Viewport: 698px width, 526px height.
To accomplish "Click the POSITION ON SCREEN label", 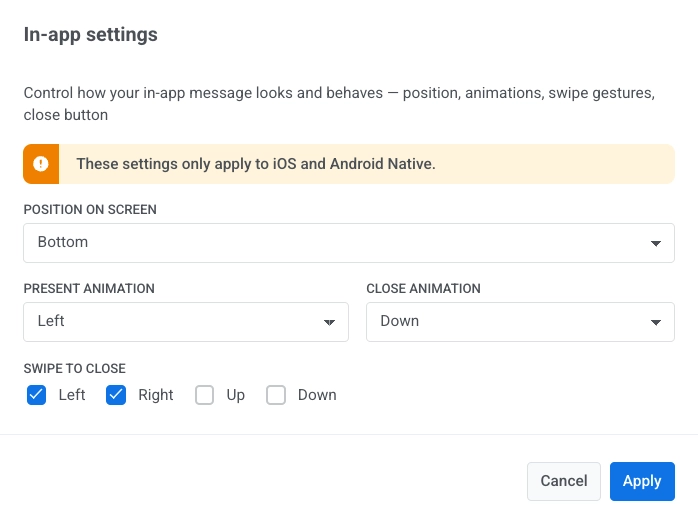I will click(90, 210).
